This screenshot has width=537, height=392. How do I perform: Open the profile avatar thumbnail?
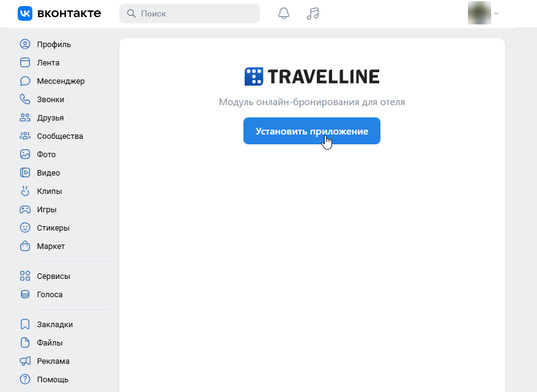[480, 13]
